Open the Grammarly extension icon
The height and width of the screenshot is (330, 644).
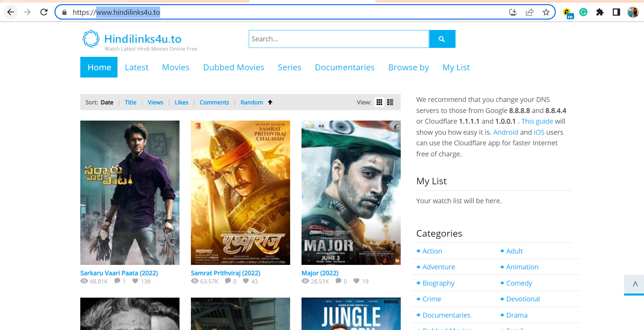pos(583,12)
